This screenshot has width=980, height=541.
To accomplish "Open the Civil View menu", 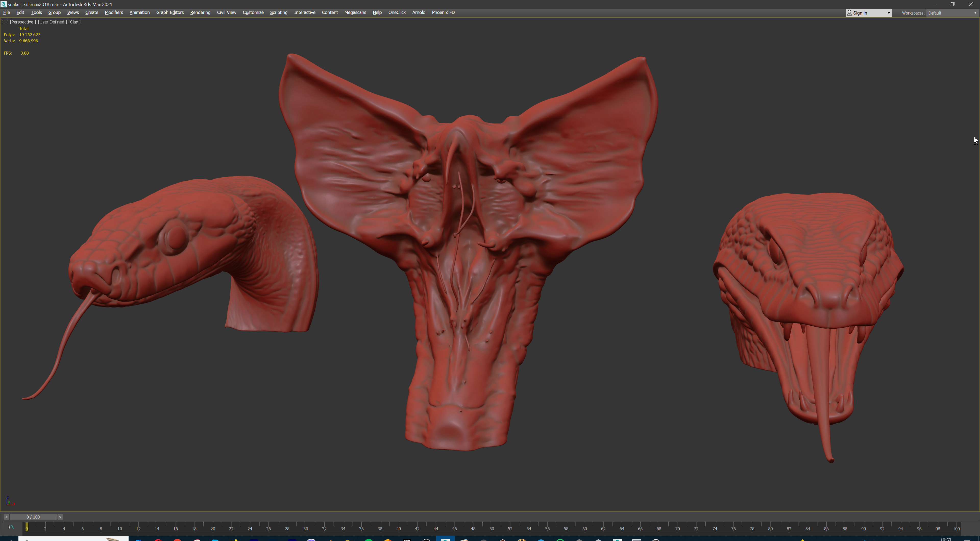I will click(226, 13).
